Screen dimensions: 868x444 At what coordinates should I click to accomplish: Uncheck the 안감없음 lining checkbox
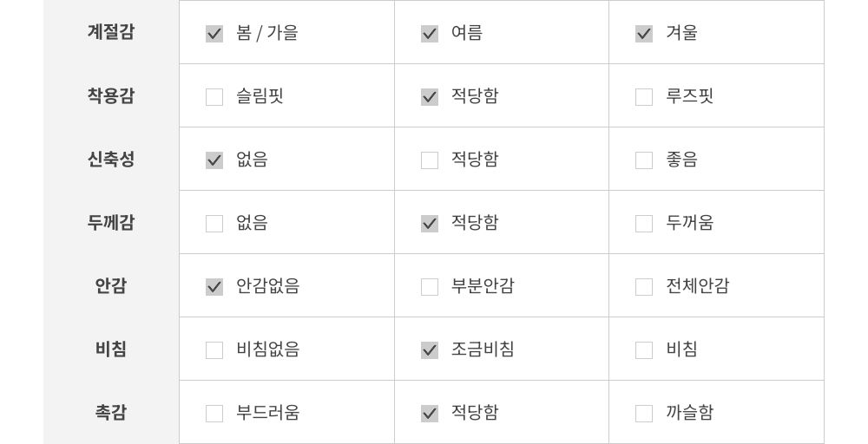(214, 287)
